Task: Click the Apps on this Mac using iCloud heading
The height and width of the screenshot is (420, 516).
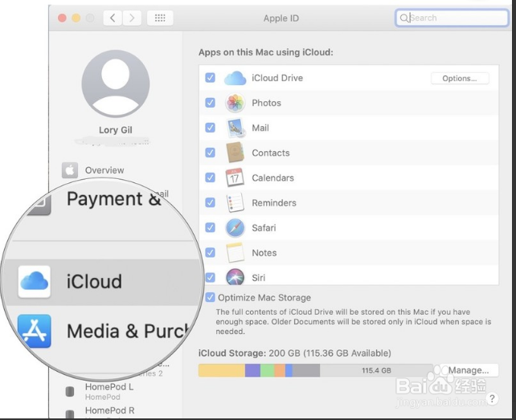Action: 265,52
